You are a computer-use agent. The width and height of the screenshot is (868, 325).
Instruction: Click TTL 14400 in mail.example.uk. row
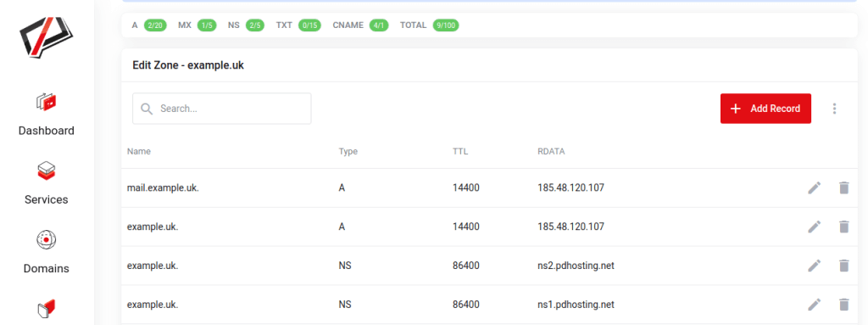click(466, 188)
